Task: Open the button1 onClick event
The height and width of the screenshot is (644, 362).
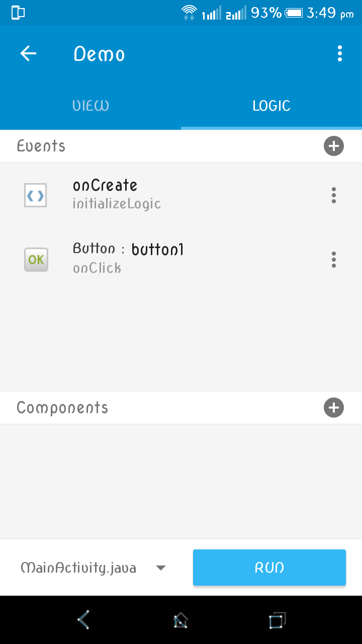Action: click(128, 258)
